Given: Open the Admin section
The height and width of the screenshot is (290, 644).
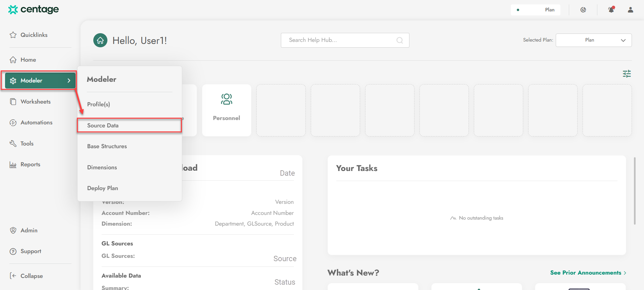Looking at the screenshot, I should pos(29,230).
